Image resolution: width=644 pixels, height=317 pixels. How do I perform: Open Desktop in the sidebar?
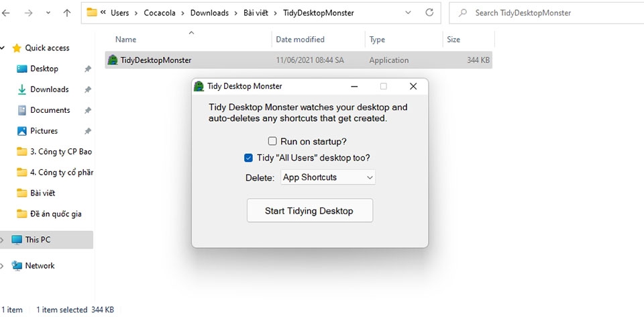[44, 69]
